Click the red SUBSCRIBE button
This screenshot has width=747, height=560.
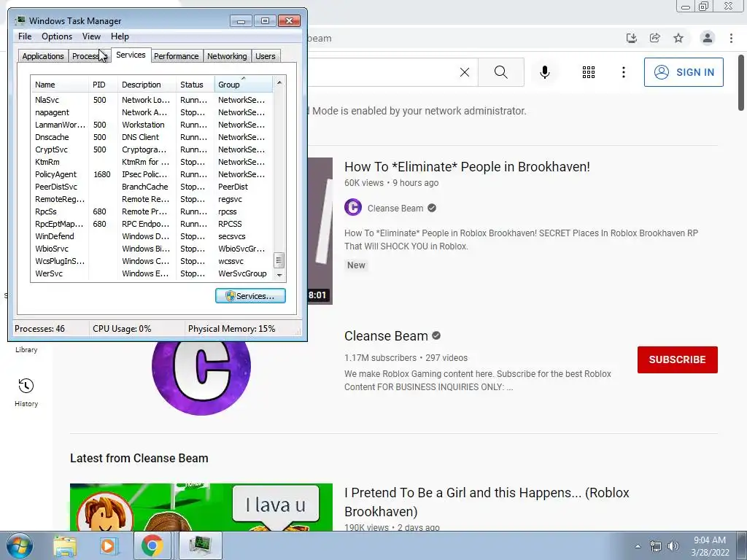[x=677, y=359]
